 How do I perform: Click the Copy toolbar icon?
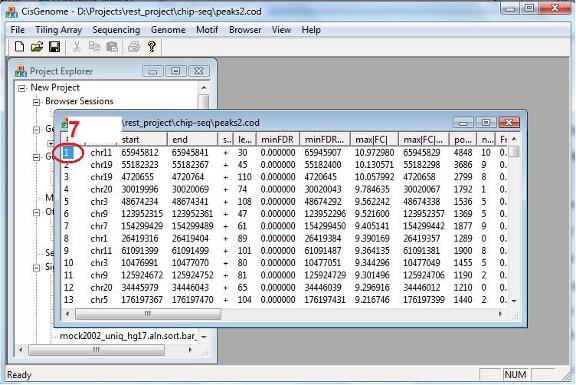pyautogui.click(x=94, y=47)
